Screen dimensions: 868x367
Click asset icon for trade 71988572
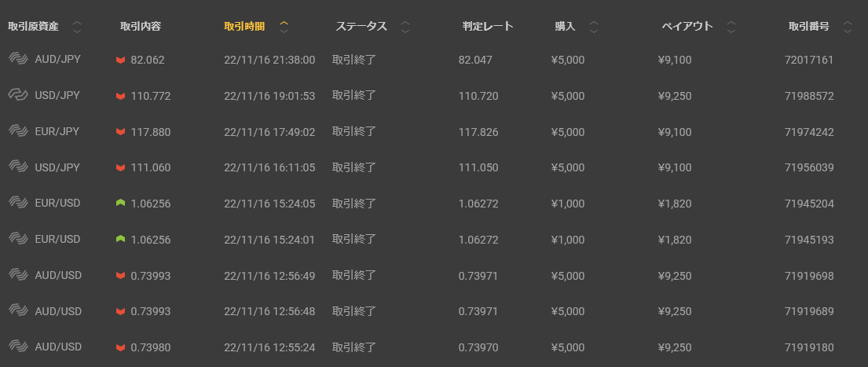click(x=18, y=95)
